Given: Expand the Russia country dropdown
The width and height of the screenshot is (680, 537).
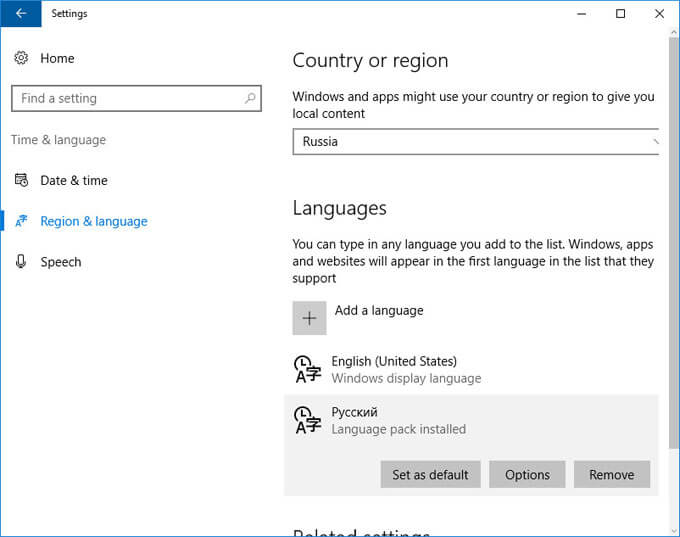Looking at the screenshot, I should [x=476, y=141].
